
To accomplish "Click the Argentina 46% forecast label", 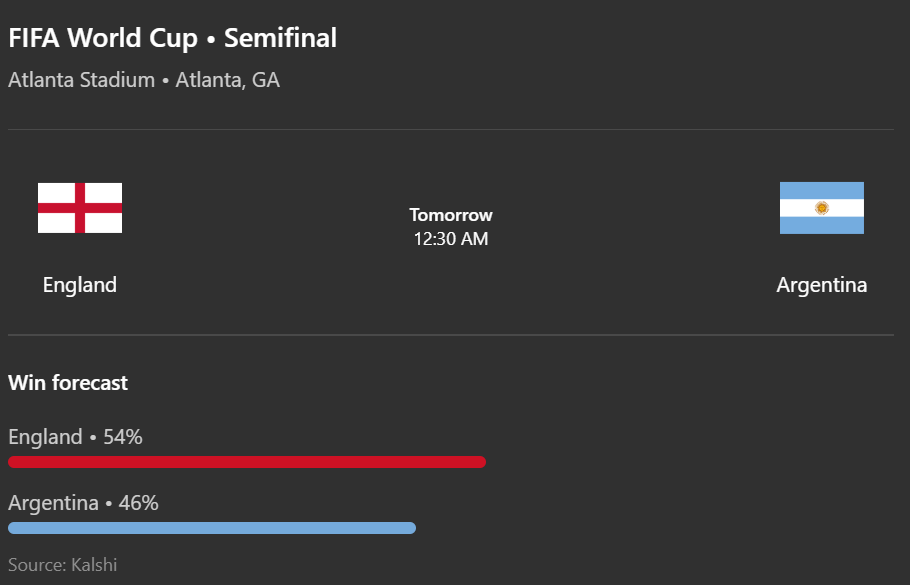I will tap(83, 503).
